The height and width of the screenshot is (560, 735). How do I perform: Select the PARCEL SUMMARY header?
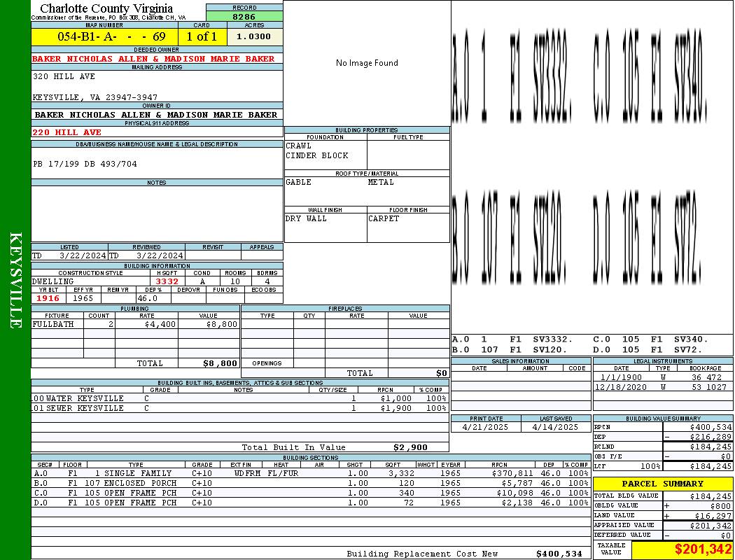663,484
